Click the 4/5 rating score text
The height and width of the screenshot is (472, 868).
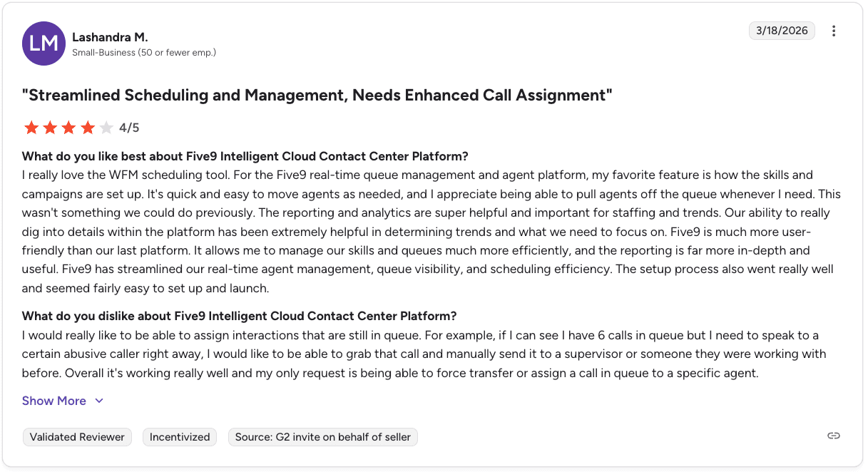click(x=129, y=128)
